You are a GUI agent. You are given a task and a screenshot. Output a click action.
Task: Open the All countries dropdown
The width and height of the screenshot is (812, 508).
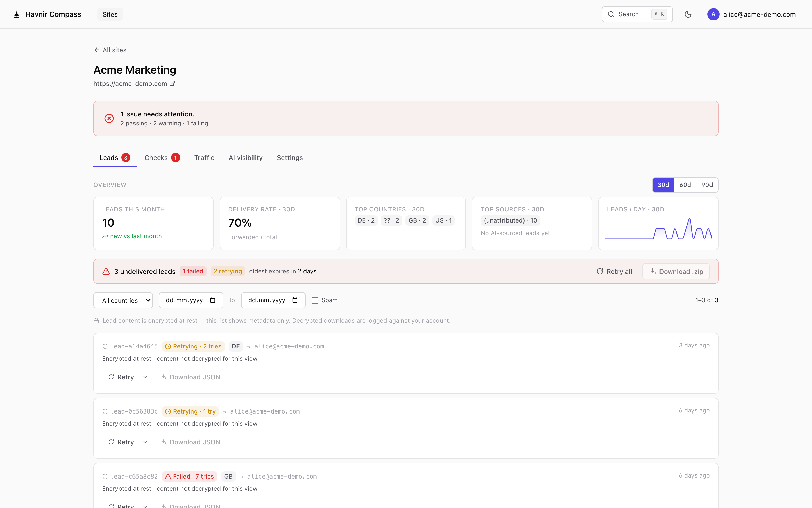[123, 300]
